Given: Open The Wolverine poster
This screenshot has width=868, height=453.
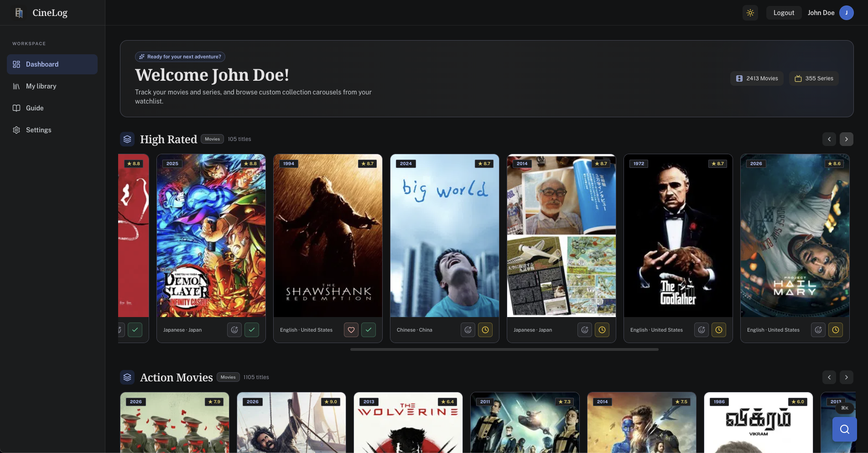Looking at the screenshot, I should coord(408,422).
